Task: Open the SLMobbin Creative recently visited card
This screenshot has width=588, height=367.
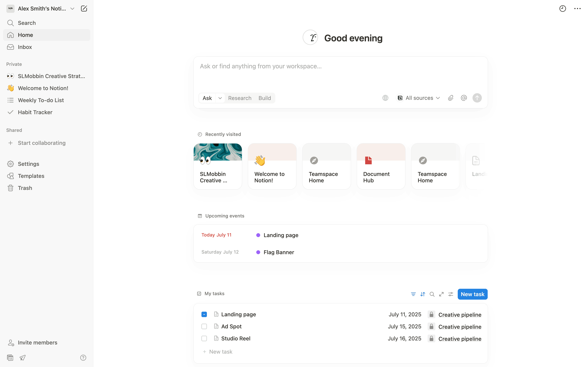Action: point(217,167)
